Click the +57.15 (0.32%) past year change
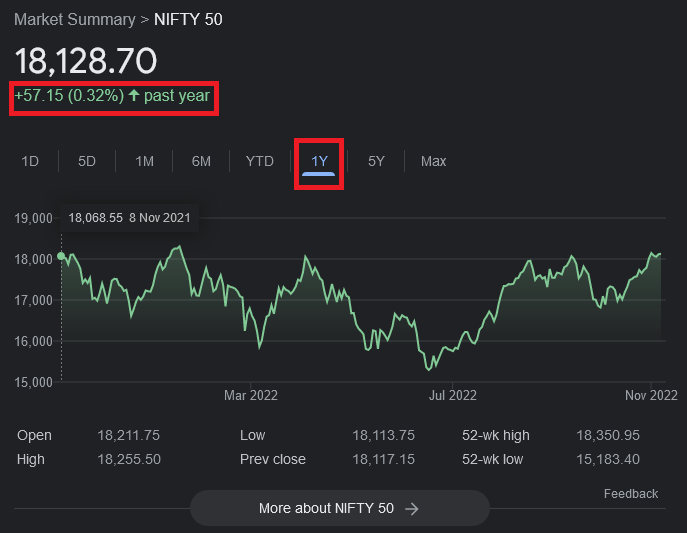 [x=112, y=95]
